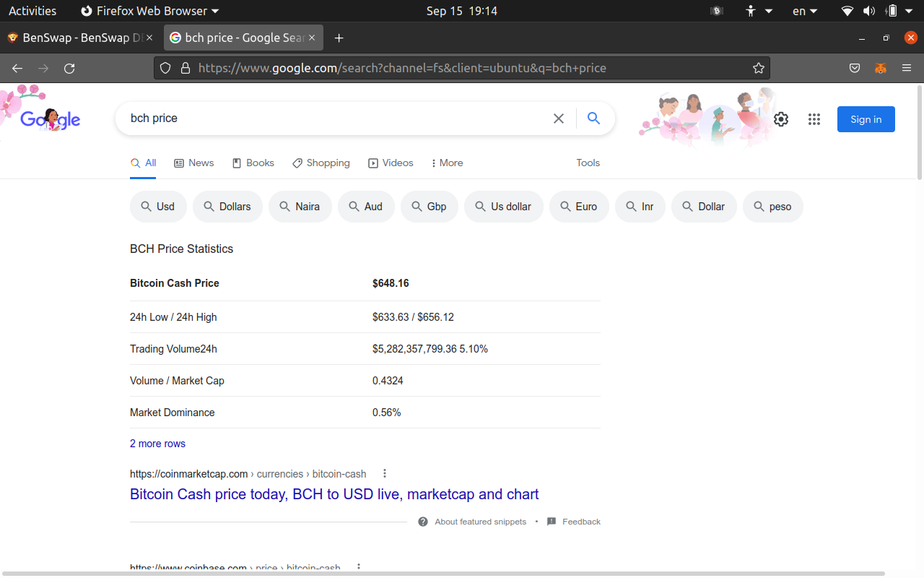Switch to the Videos results tab
Viewport: 924px width, 578px height.
[x=391, y=163]
